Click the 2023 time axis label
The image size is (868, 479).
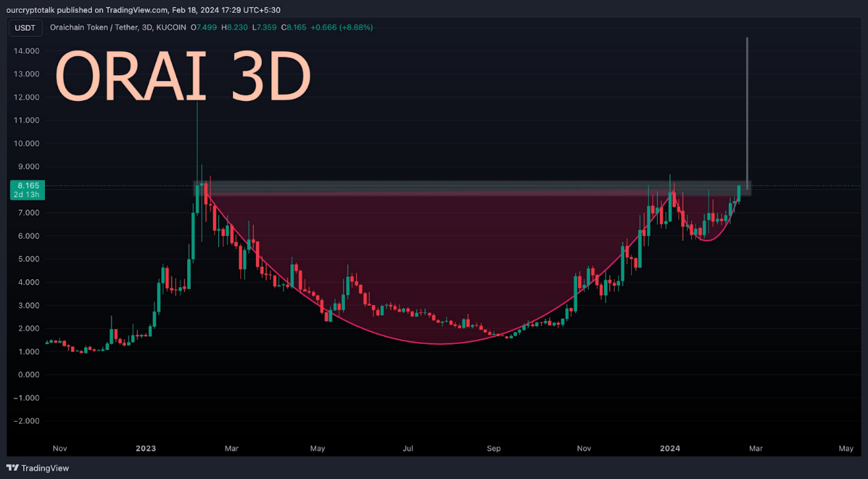[145, 448]
